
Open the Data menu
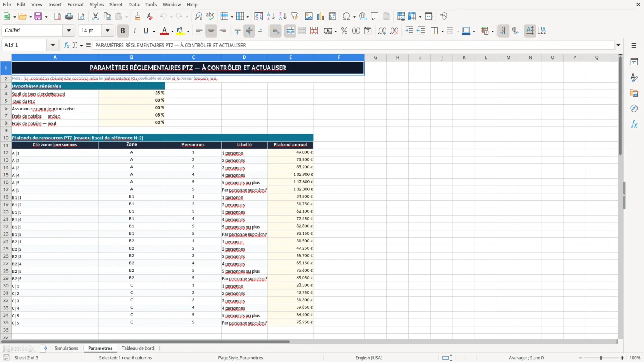click(x=134, y=4)
